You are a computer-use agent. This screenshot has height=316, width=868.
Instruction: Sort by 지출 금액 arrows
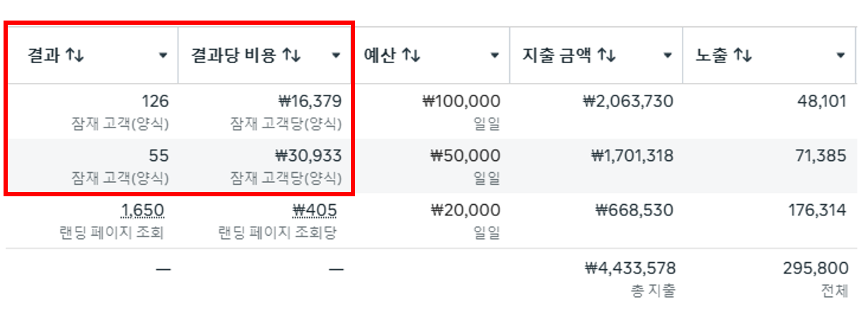(x=606, y=55)
